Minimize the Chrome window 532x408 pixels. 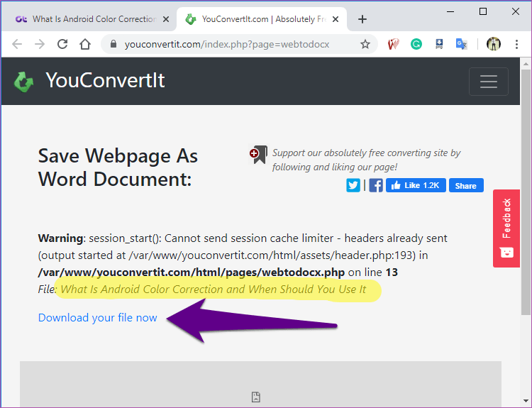tap(450, 11)
